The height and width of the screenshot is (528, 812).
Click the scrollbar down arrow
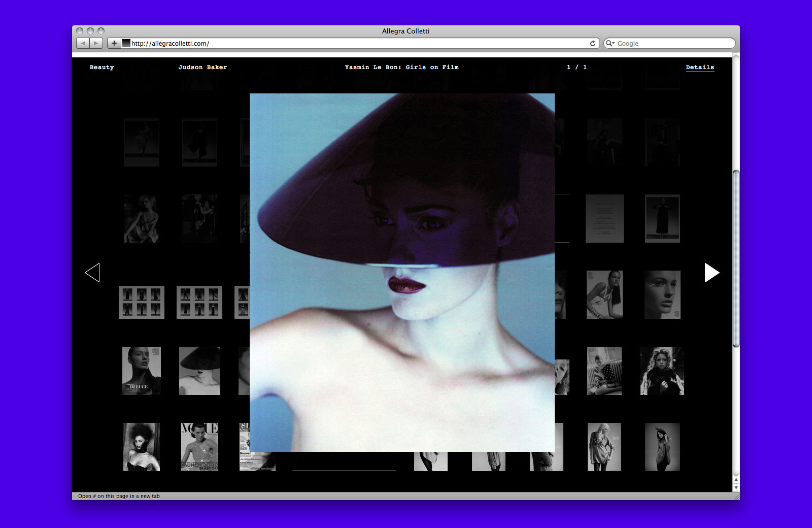[x=736, y=488]
